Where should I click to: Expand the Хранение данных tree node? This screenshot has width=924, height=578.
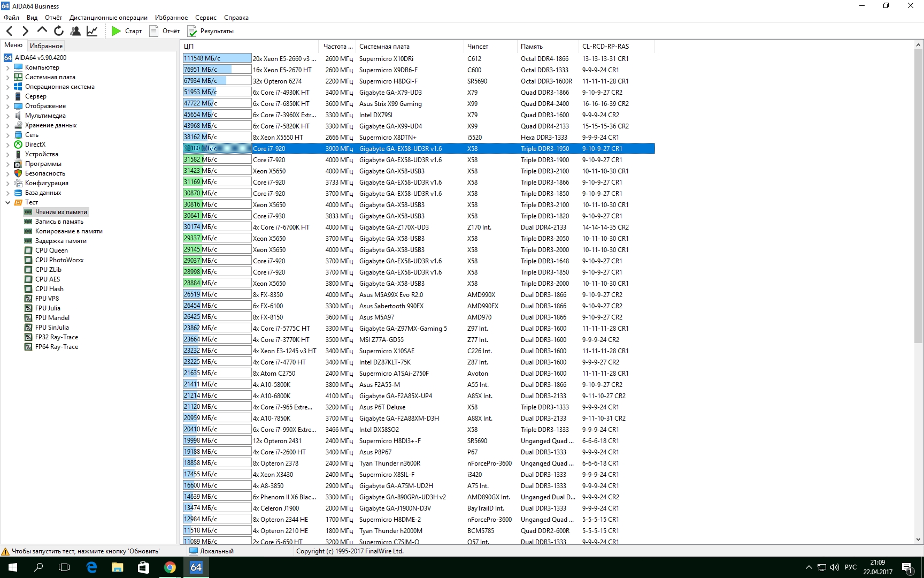[7, 125]
